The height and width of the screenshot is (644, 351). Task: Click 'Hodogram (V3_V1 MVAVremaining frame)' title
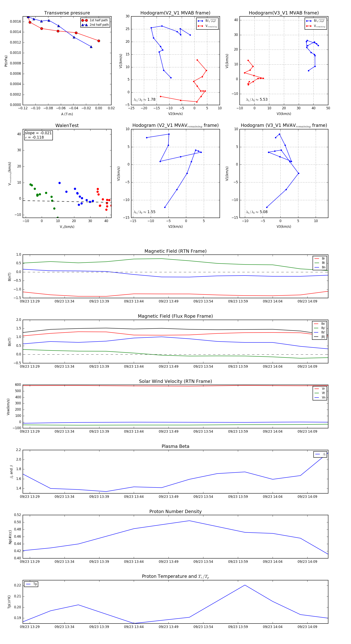coord(284,125)
